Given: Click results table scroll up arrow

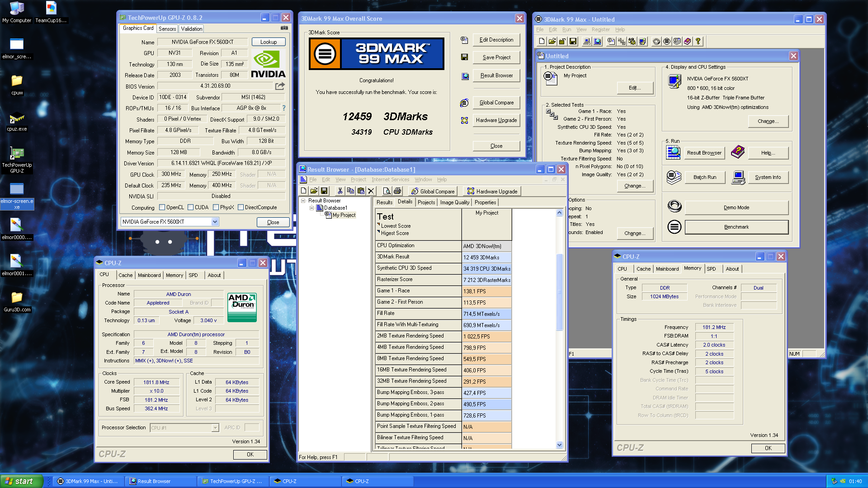Looking at the screenshot, I should click(560, 213).
